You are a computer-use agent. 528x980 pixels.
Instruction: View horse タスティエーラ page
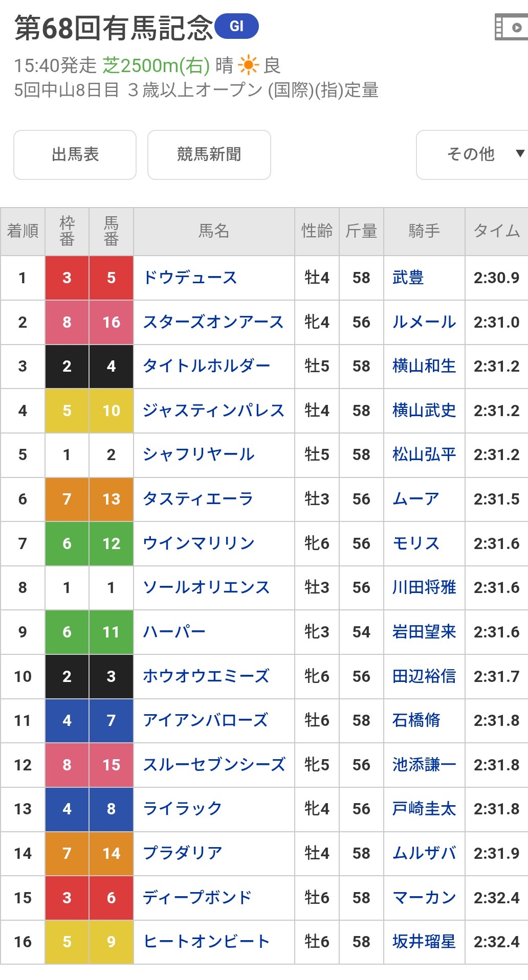198,499
